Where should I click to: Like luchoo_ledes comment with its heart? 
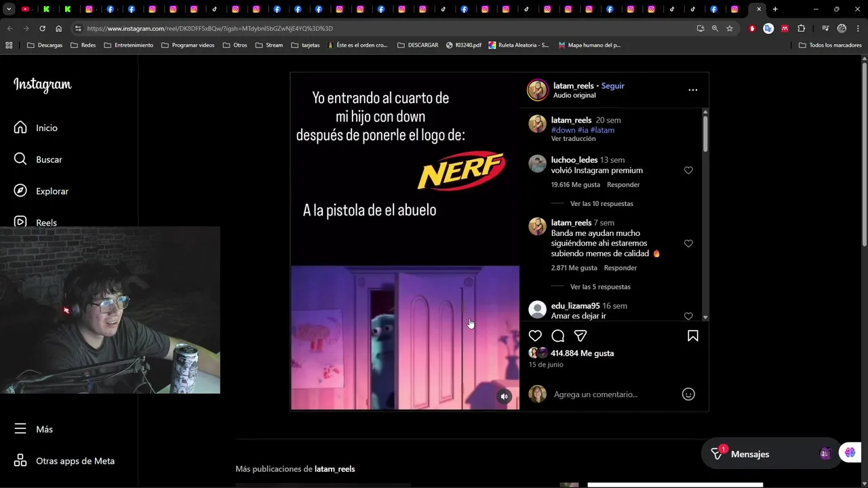pos(688,170)
